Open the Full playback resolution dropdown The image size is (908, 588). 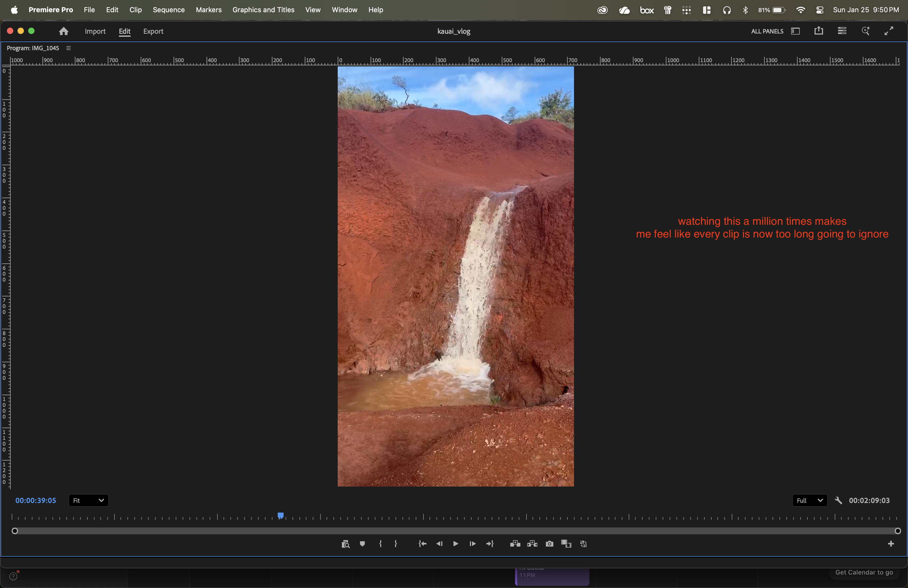tap(809, 500)
